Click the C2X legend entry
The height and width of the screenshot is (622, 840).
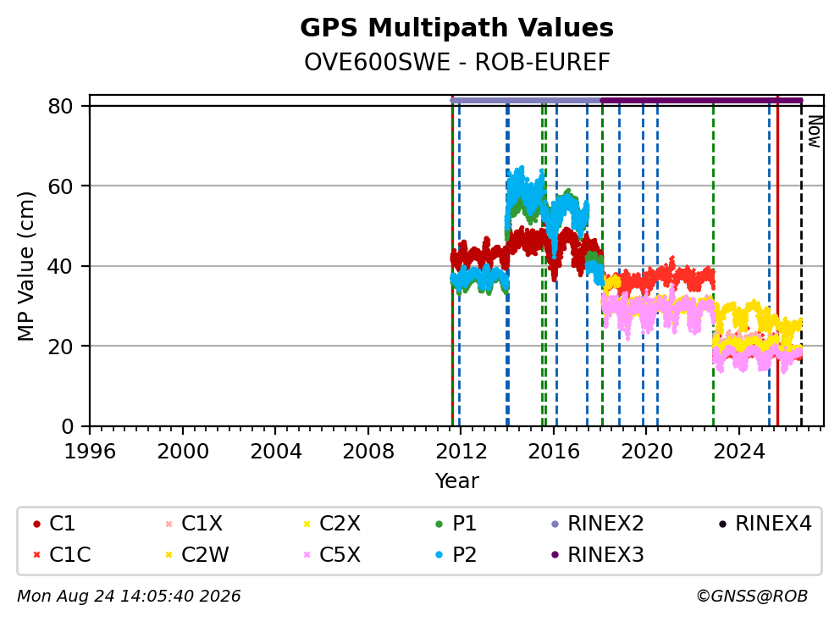[x=332, y=524]
